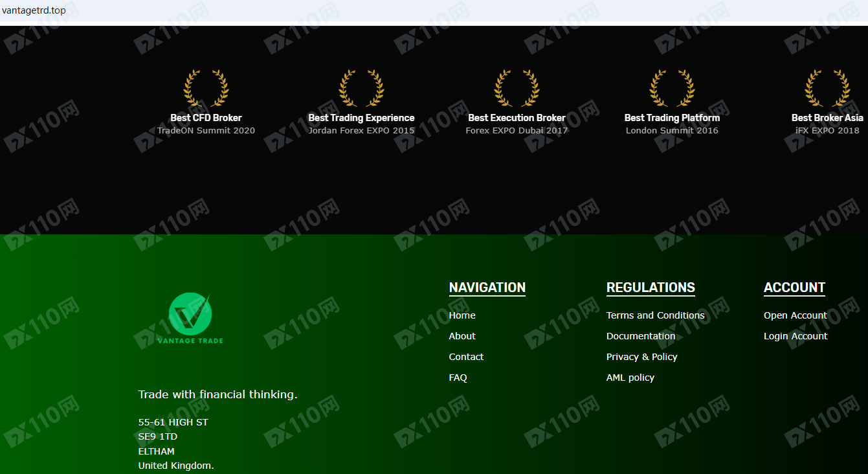This screenshot has width=868, height=474.
Task: Open Terms and Conditions link
Action: click(x=655, y=315)
